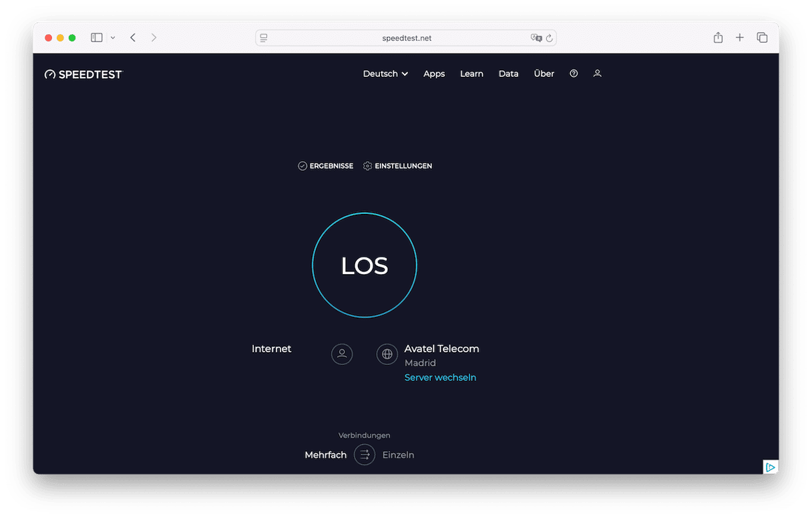Click the Verbindungen label
This screenshot has height=518, width=812.
pos(364,436)
